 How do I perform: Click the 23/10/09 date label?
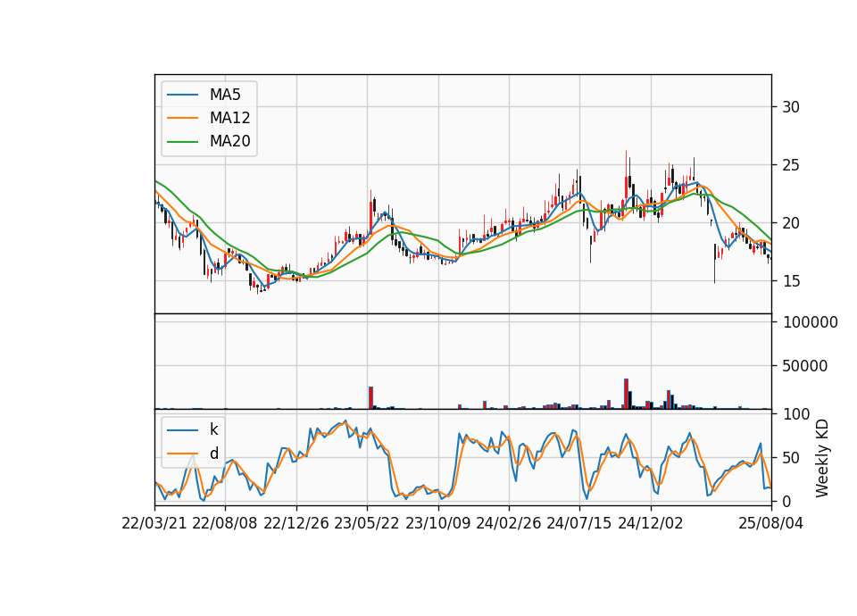[437, 523]
